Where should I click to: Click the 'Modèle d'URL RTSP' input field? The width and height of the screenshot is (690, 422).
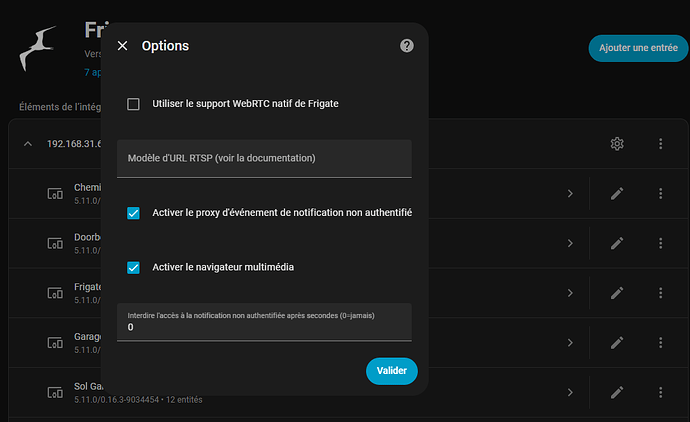point(264,159)
